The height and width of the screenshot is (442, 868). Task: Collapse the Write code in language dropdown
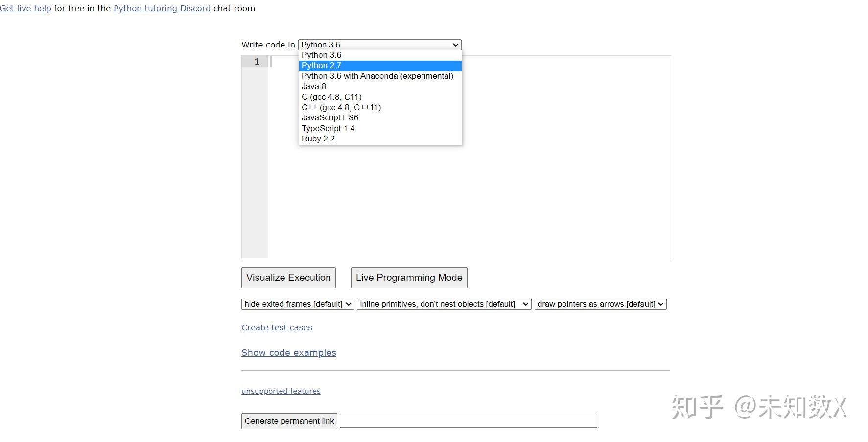point(379,45)
